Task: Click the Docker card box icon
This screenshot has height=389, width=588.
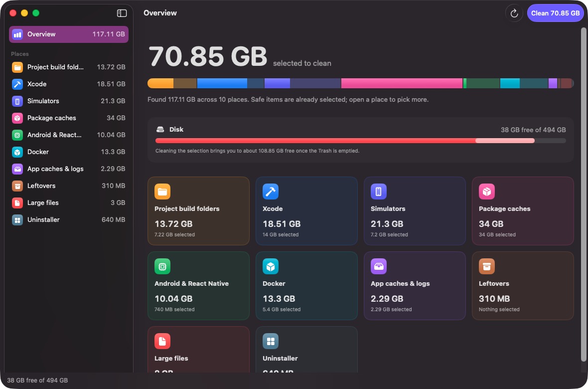Action: click(x=271, y=266)
